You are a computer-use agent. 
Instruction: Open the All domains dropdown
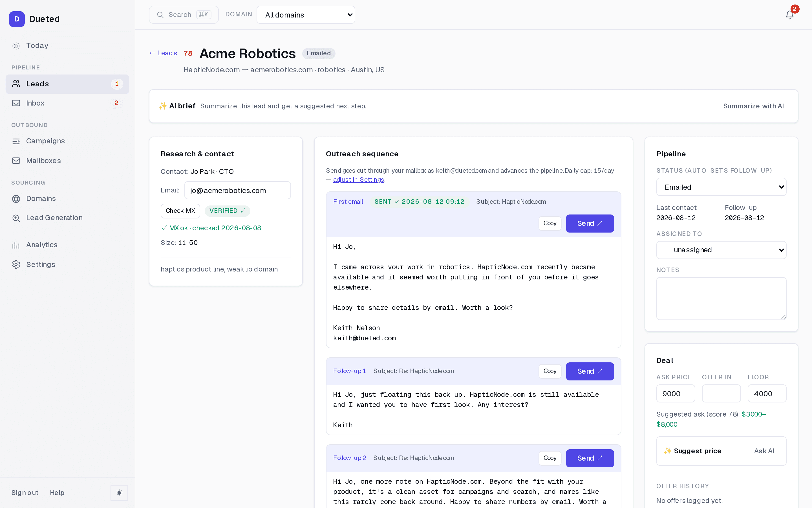click(x=306, y=15)
